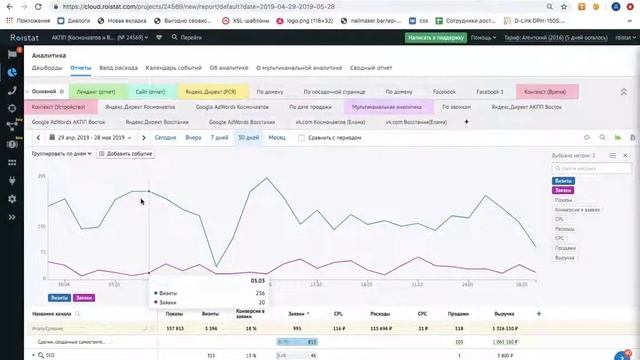Enable the Продажи metric in metrics panel

click(x=565, y=248)
